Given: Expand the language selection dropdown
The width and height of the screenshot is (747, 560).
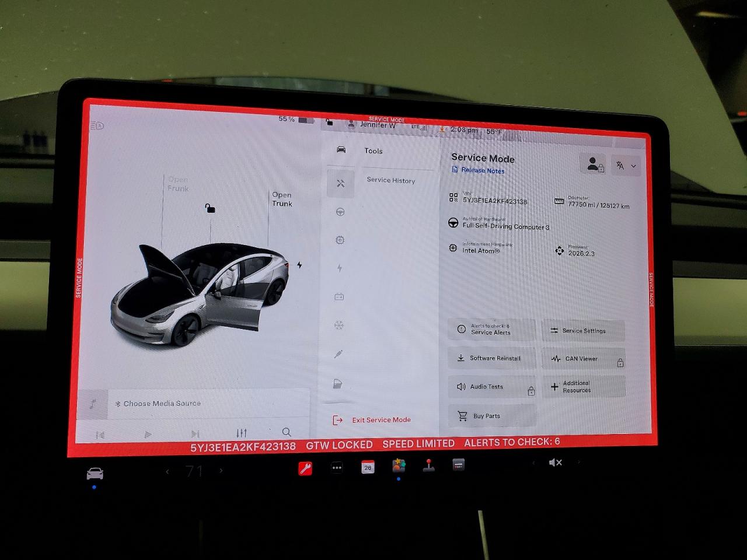Looking at the screenshot, I should pos(626,166).
